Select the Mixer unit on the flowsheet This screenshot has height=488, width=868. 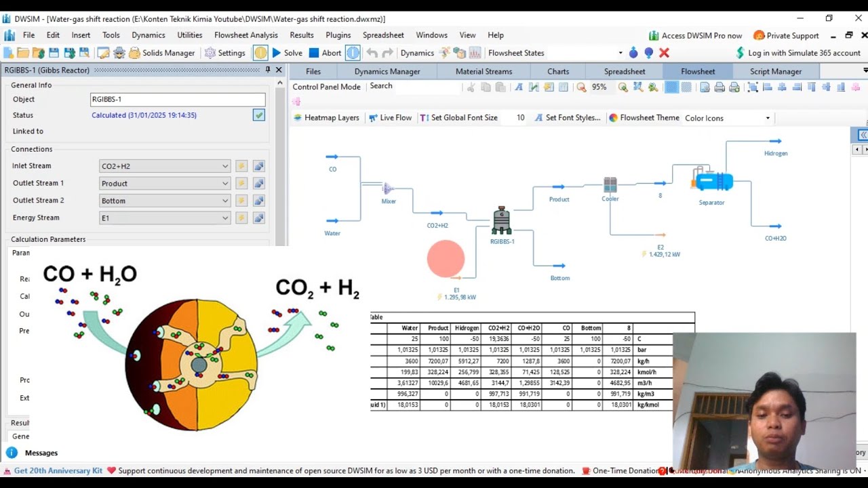click(389, 188)
